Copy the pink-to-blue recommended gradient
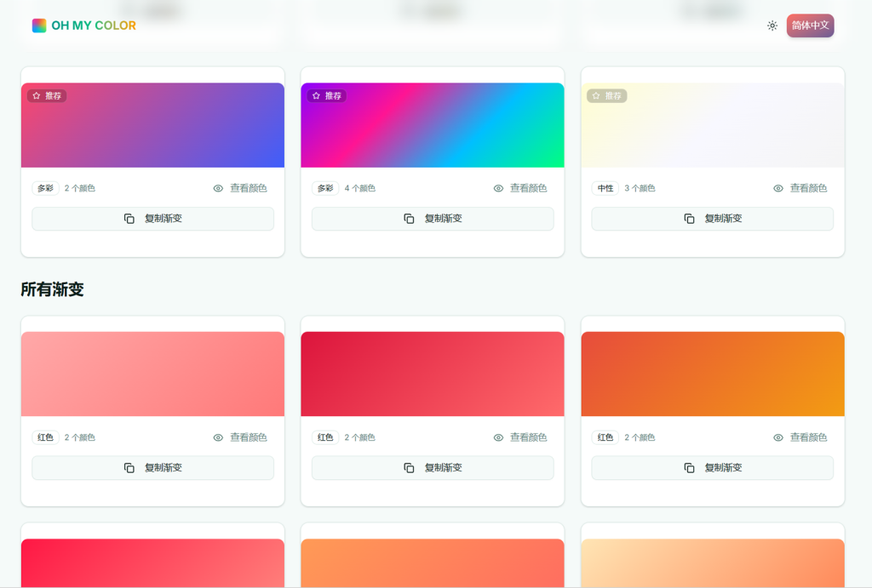Screen dimensions: 872x588 pos(153,219)
